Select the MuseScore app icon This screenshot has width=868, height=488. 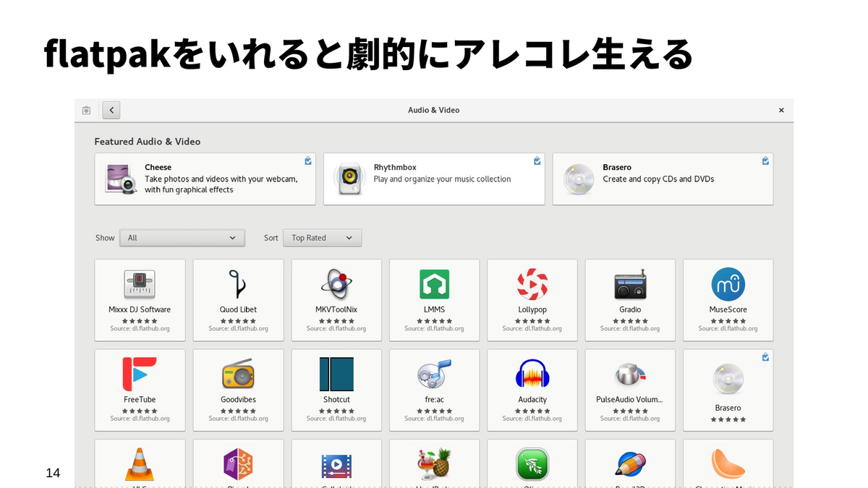[x=728, y=284]
